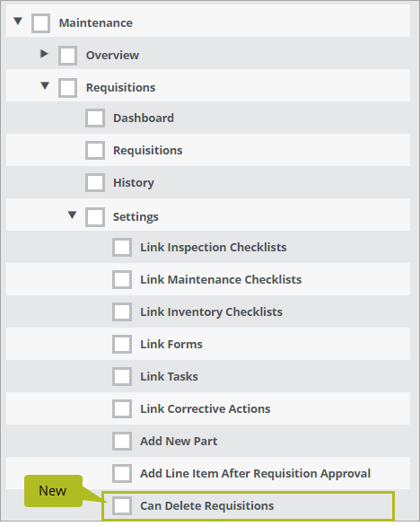Collapse the Settings tree node
420x526 pixels.
pos(72,215)
